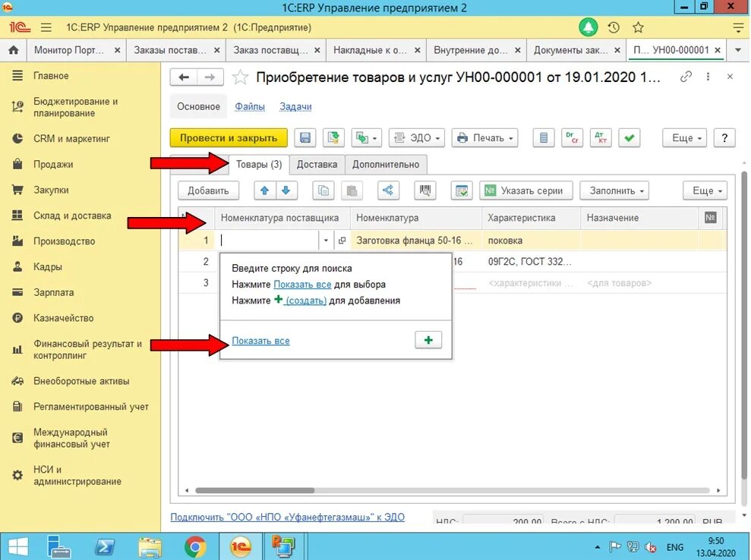This screenshot has width=751, height=560.
Task: Open help with the question mark button
Action: pos(724,138)
